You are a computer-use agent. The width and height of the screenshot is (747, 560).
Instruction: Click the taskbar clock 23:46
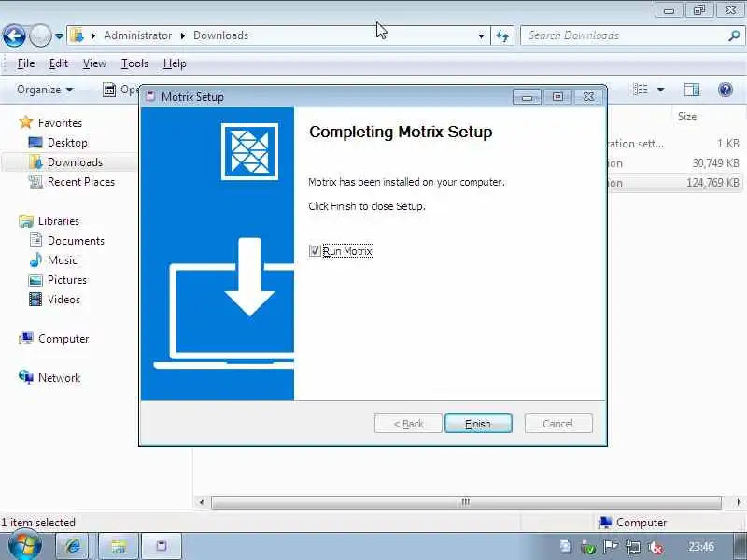(x=701, y=547)
